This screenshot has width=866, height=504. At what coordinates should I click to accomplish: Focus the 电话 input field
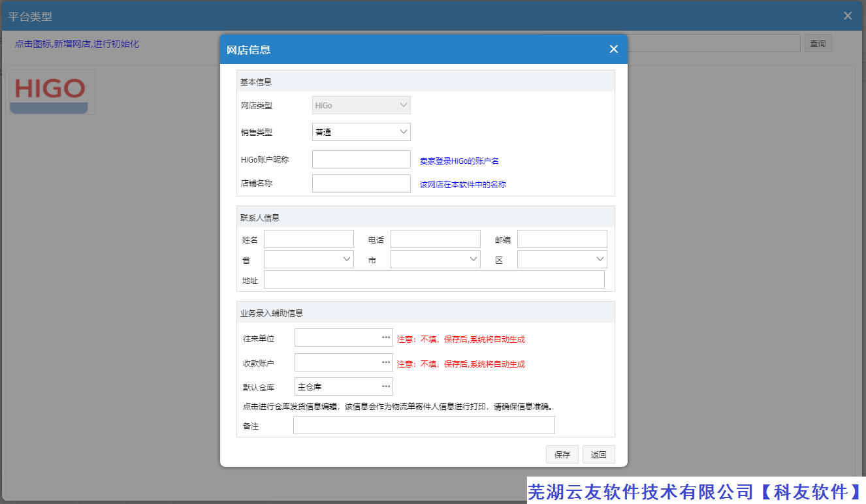[x=436, y=239]
